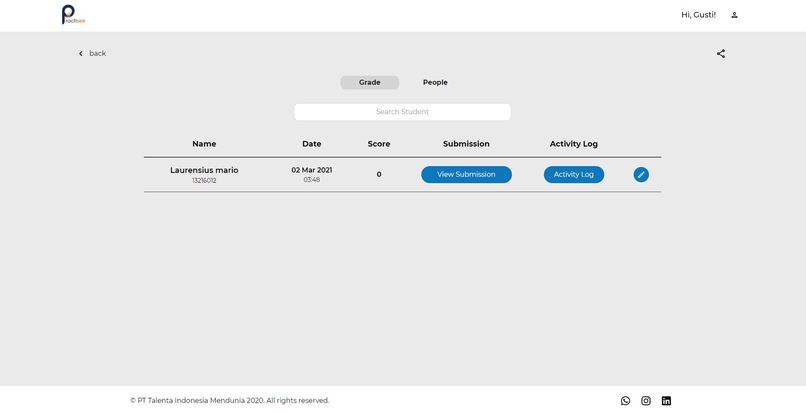The height and width of the screenshot is (414, 806).
Task: Click the 'Hi, Gusti!' greeting
Action: click(x=698, y=15)
